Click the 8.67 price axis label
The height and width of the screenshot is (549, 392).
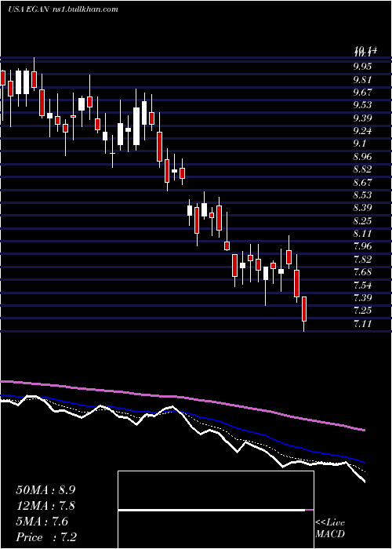(x=362, y=183)
